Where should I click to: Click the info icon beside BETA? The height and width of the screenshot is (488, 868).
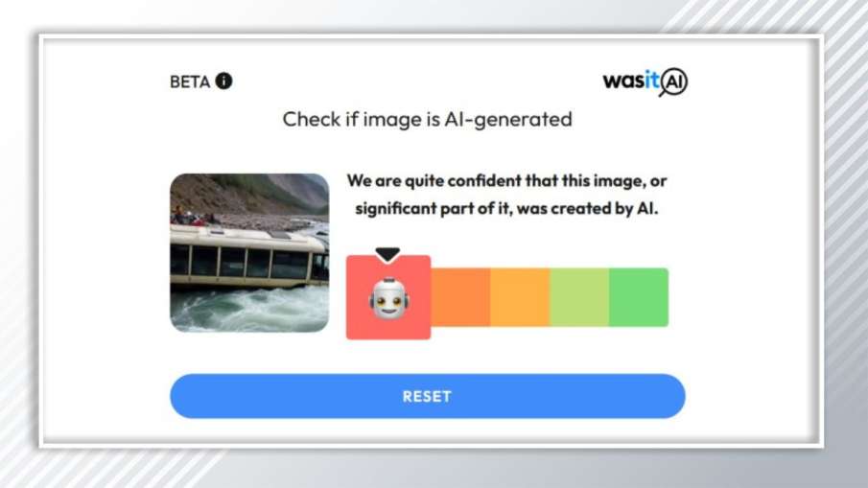coord(223,81)
